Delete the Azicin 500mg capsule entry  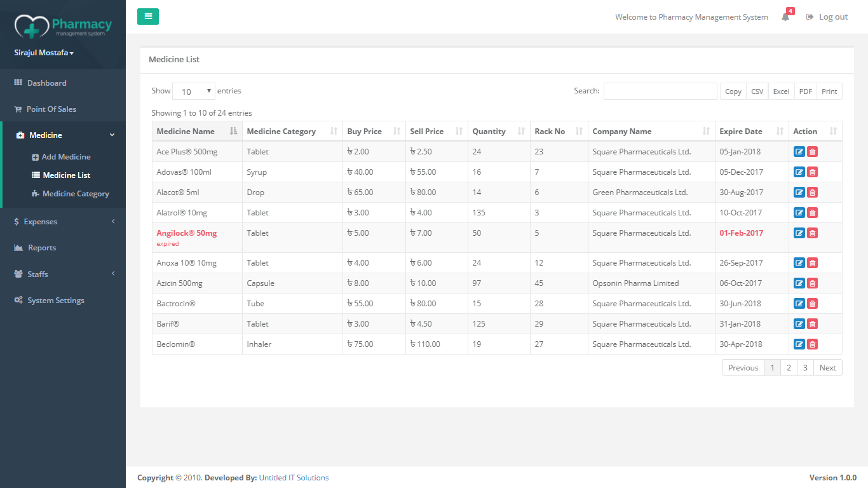813,283
